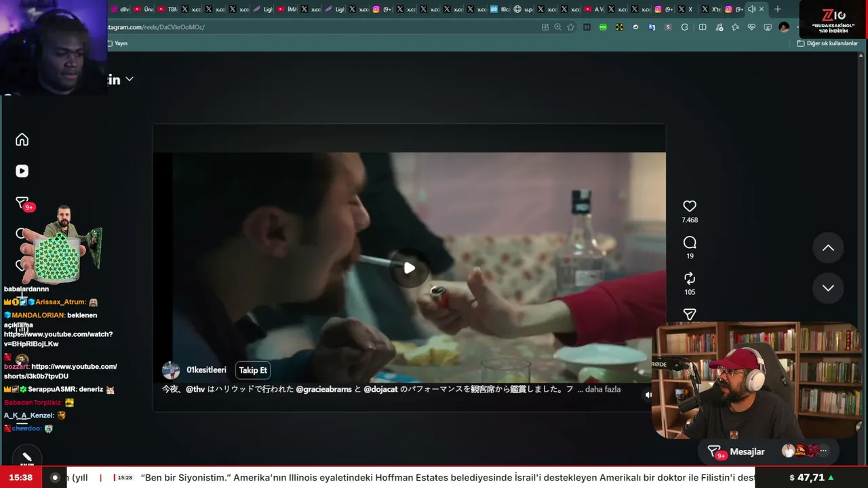Like the reel with the heart icon
Image resolution: width=868 pixels, height=488 pixels.
(690, 206)
